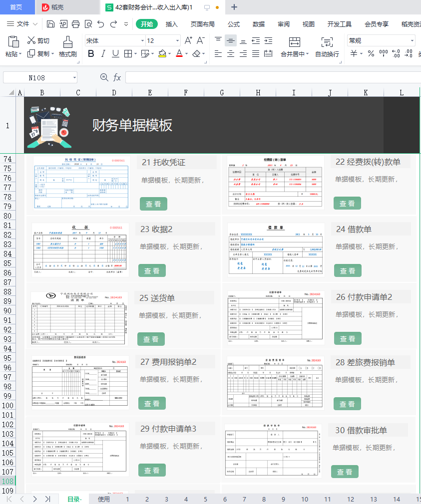Toggle underline formatting
The width and height of the screenshot is (421, 504).
point(115,53)
